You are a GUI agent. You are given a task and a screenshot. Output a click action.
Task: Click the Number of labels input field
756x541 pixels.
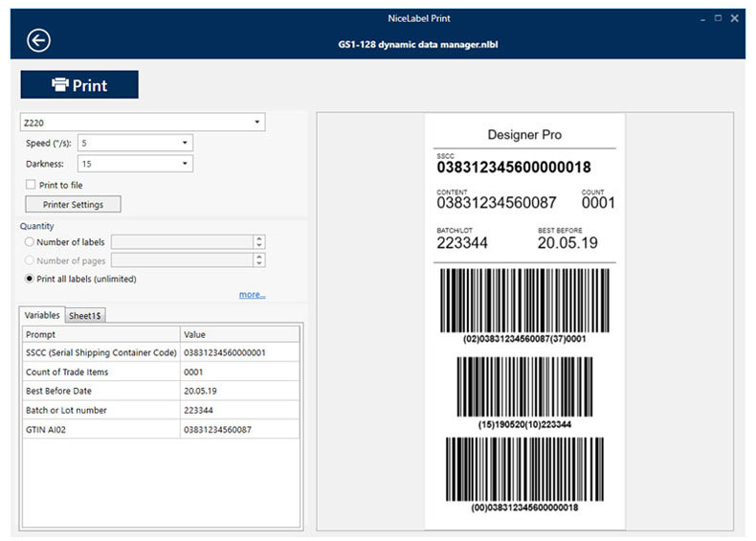[182, 242]
